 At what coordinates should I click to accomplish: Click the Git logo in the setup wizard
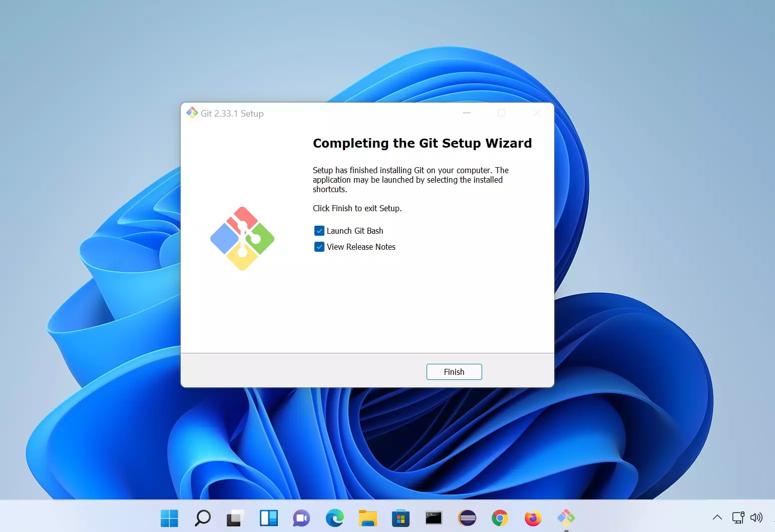tap(242, 239)
